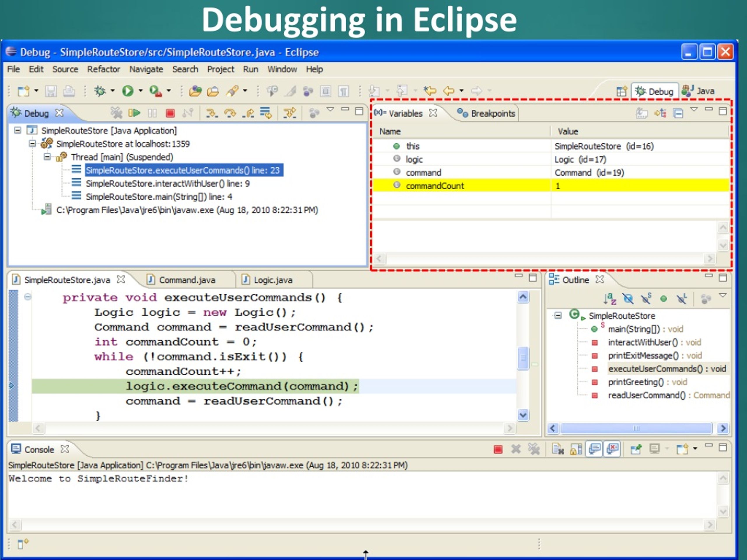Viewport: 747px width, 560px height.
Task: Select the 'this' variable row
Action: pyautogui.click(x=551, y=146)
